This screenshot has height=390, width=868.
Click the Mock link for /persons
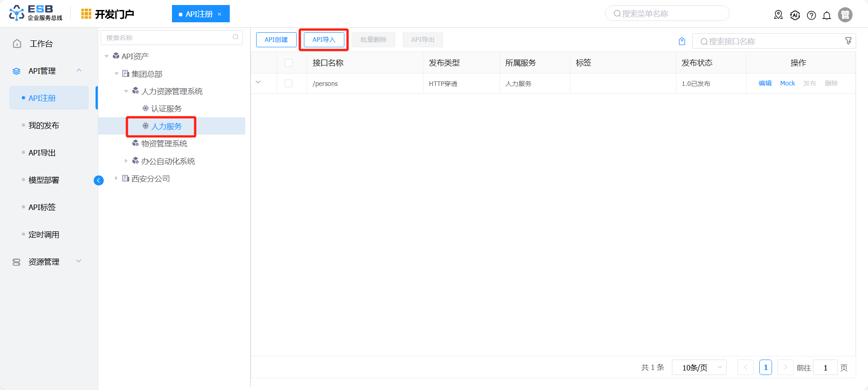[x=787, y=83]
